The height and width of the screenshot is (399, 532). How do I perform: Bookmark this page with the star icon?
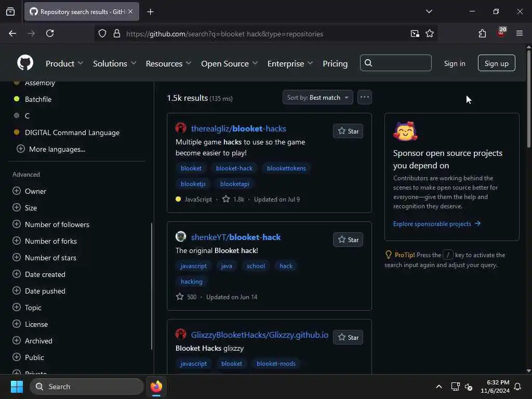point(430,34)
